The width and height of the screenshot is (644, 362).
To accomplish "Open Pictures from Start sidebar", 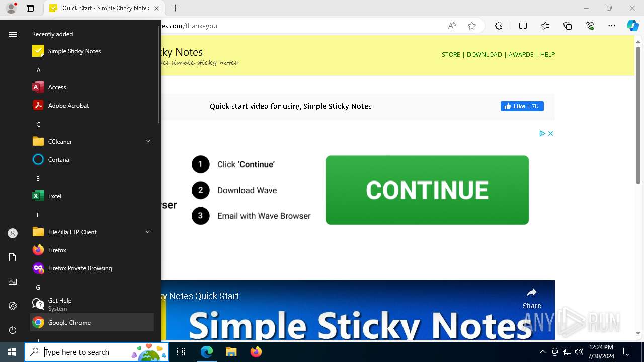I will tap(13, 282).
